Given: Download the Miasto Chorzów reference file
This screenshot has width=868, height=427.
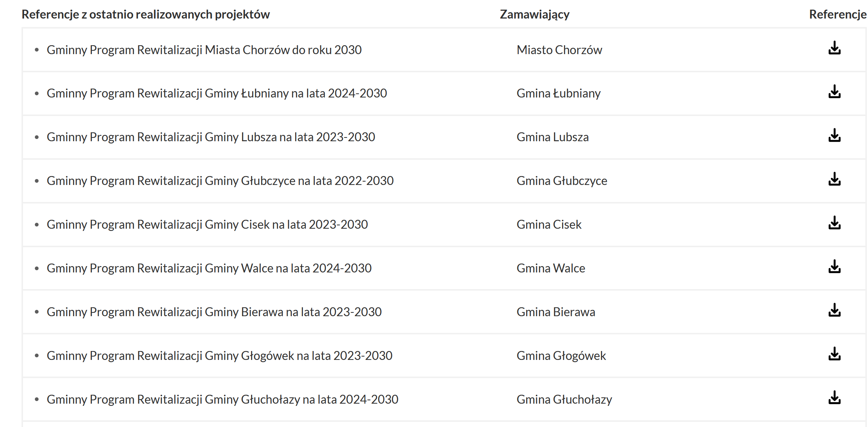Looking at the screenshot, I should point(834,48).
